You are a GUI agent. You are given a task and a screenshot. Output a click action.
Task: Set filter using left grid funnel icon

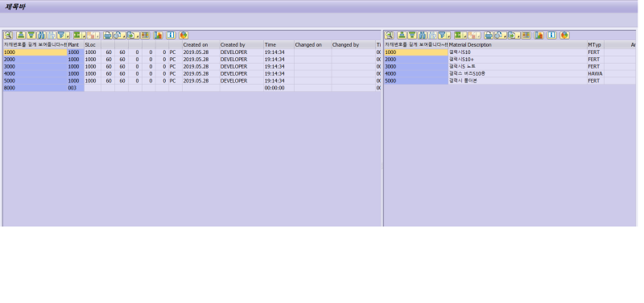coord(62,35)
